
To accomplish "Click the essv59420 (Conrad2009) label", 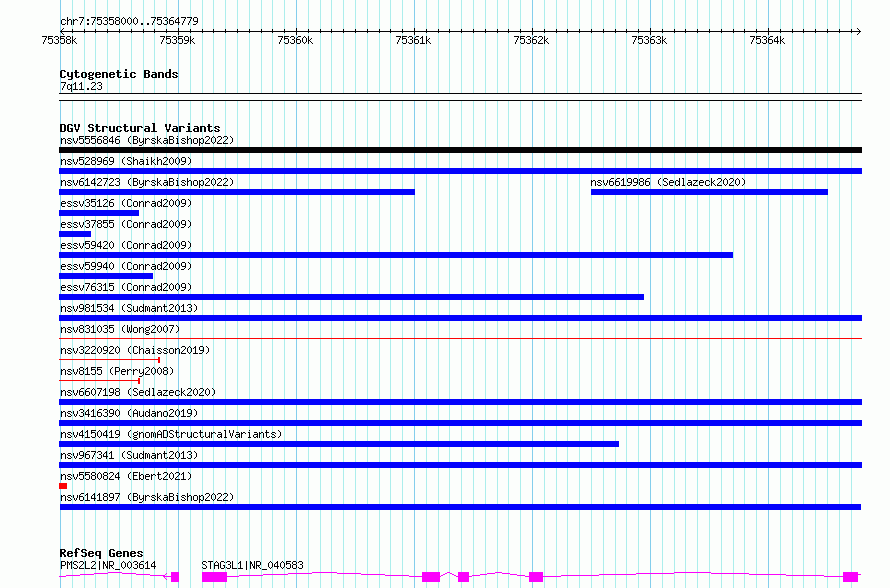I will pos(126,245).
